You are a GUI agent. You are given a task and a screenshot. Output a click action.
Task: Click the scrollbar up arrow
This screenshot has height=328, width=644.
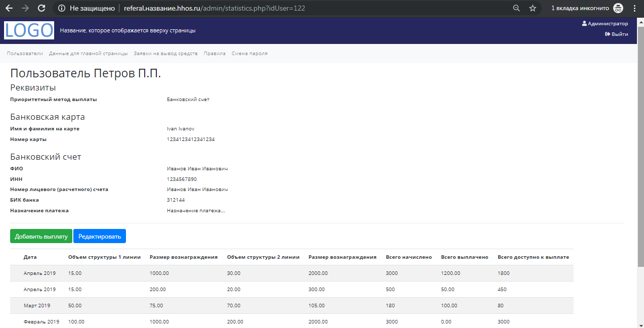pos(640,22)
